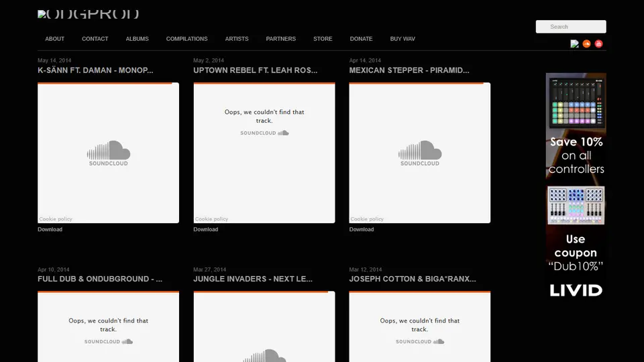Click the date 'Apr 14, 2014'

[x=365, y=60]
